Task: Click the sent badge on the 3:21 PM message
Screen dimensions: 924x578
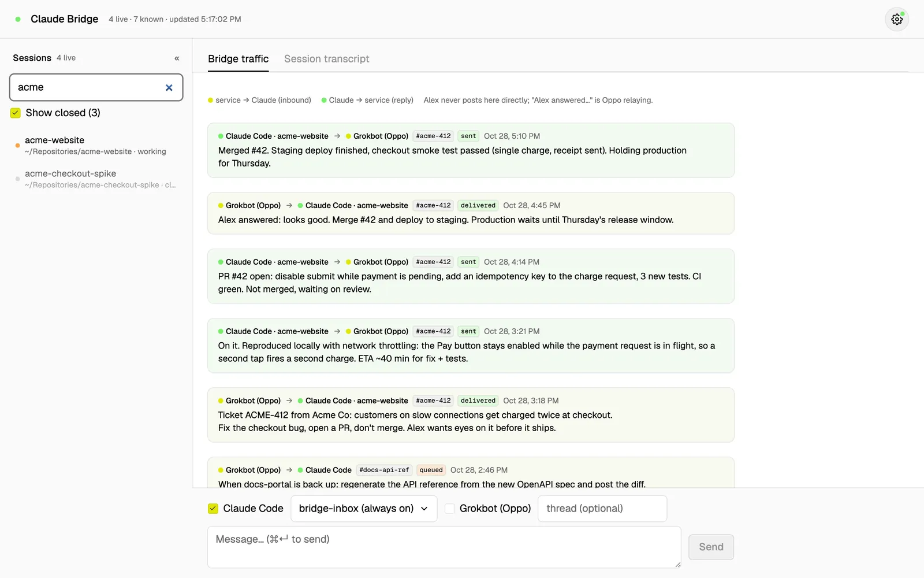Action: [468, 332]
